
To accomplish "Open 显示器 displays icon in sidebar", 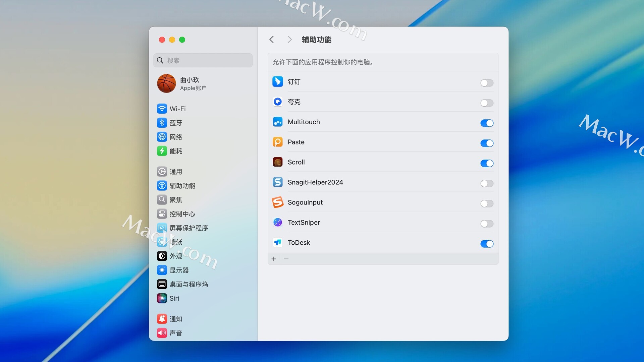I will tap(162, 270).
